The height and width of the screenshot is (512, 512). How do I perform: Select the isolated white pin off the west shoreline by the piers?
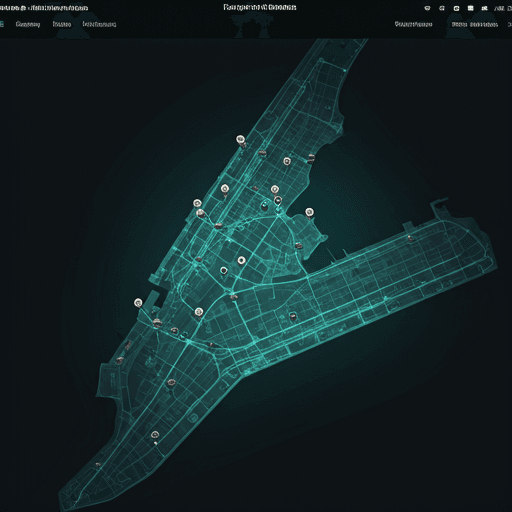(138, 303)
